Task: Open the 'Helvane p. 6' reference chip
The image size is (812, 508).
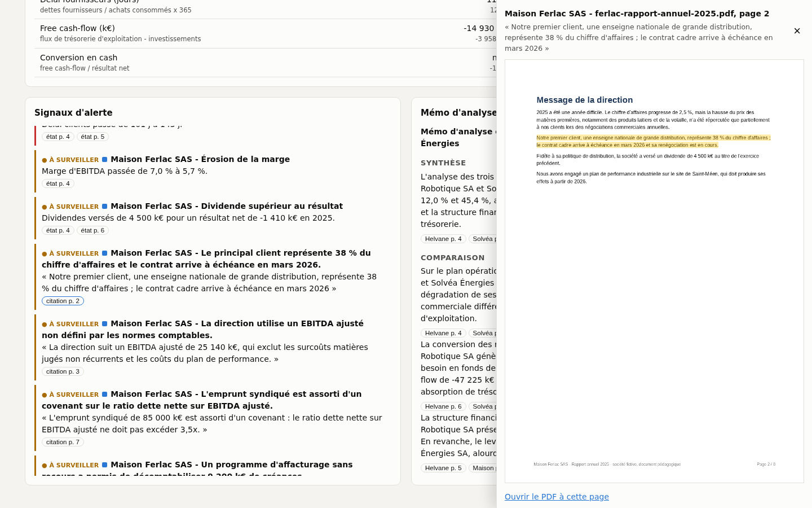Action: tap(443, 406)
